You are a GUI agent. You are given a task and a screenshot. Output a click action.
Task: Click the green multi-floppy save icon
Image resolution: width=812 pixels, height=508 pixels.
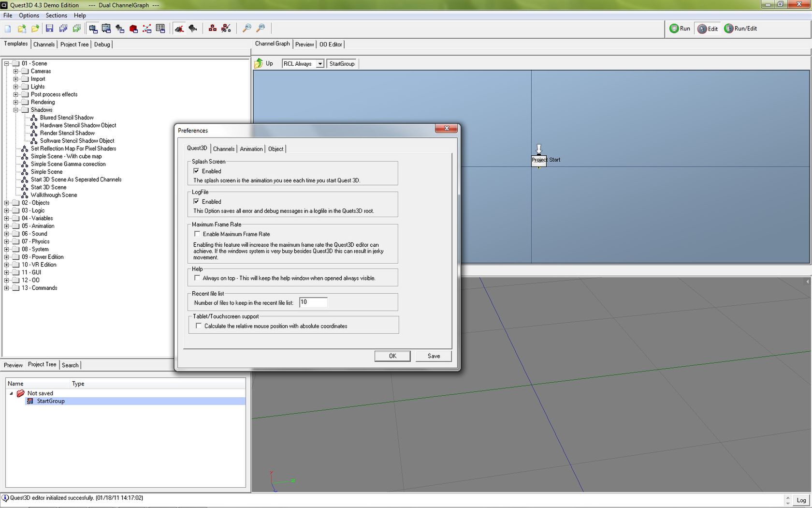tap(76, 29)
